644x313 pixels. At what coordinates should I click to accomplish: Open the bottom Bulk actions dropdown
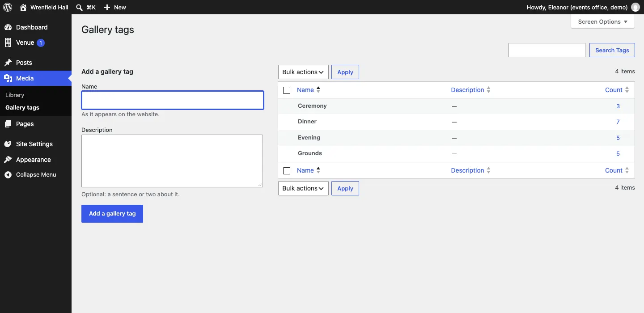click(303, 188)
